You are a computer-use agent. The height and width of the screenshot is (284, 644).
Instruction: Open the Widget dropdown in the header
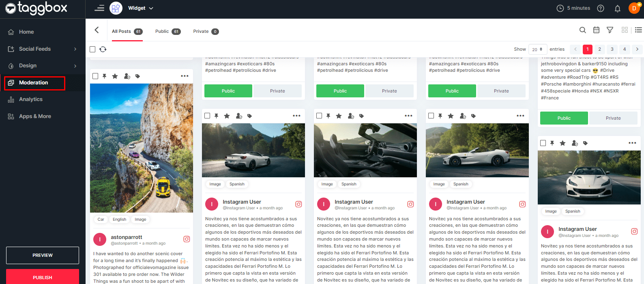click(x=140, y=8)
